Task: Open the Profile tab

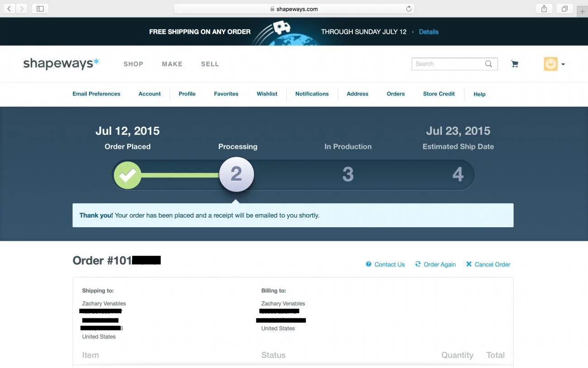Action: [187, 94]
